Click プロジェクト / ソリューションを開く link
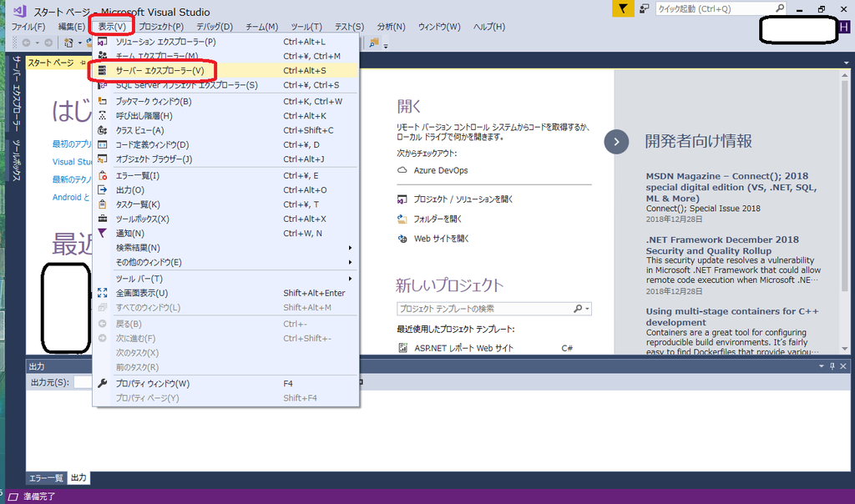This screenshot has width=855, height=504. tap(463, 199)
